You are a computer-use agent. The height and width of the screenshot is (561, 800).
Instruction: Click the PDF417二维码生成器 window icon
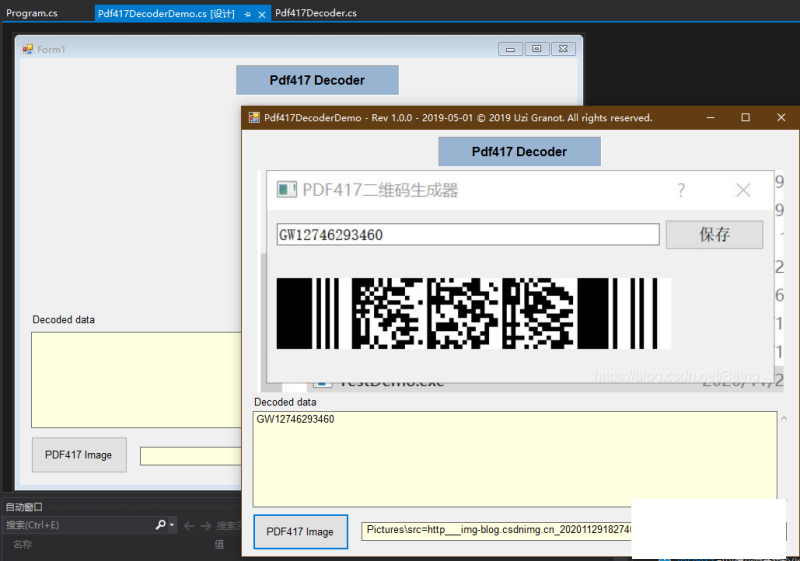click(286, 190)
